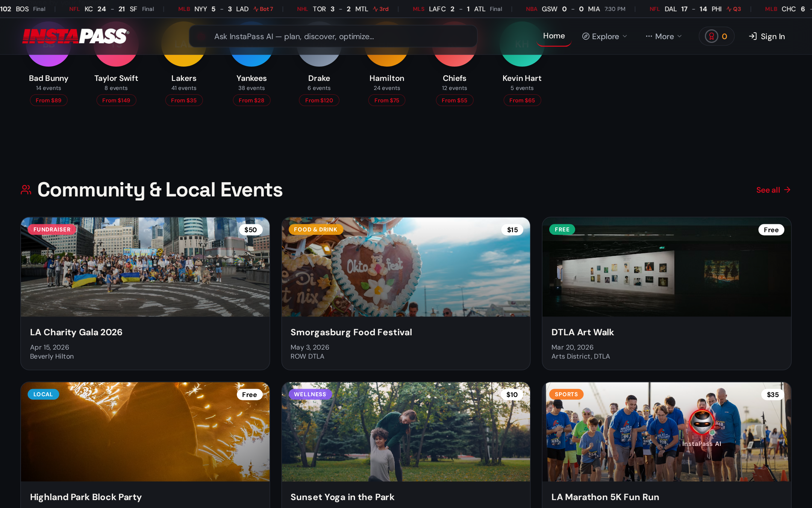
Task: Click the InstaPass logo
Action: 76,36
